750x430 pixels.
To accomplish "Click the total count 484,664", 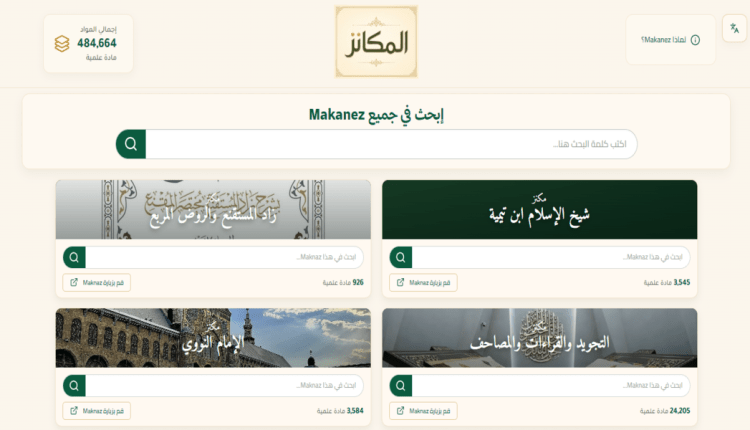I will click(x=97, y=43).
